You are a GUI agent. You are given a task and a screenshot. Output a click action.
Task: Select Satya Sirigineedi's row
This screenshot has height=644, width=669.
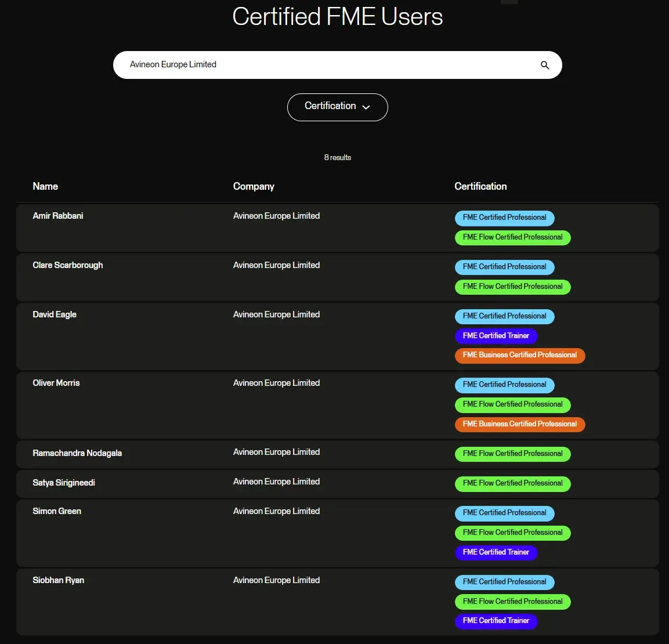64,483
